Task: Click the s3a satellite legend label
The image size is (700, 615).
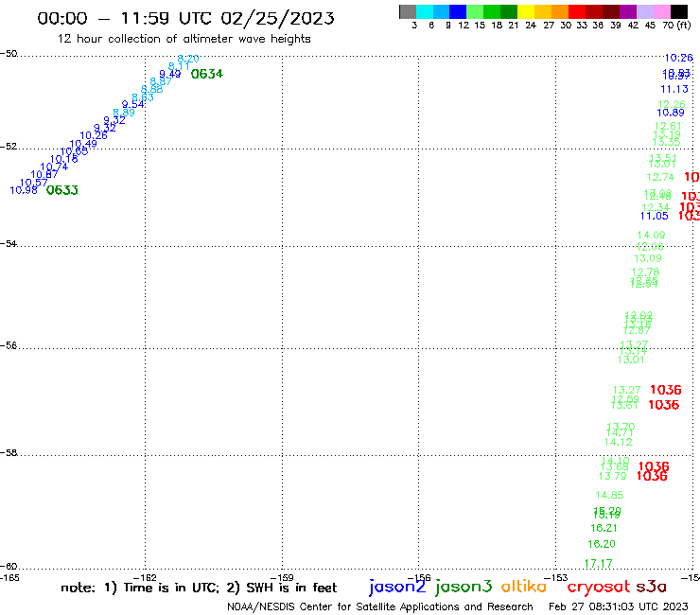Action: [651, 587]
